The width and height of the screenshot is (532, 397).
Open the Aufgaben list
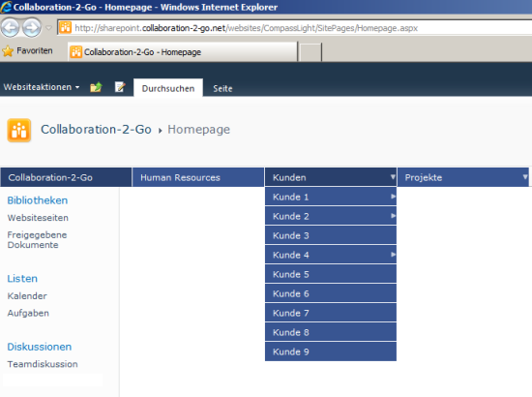(28, 313)
